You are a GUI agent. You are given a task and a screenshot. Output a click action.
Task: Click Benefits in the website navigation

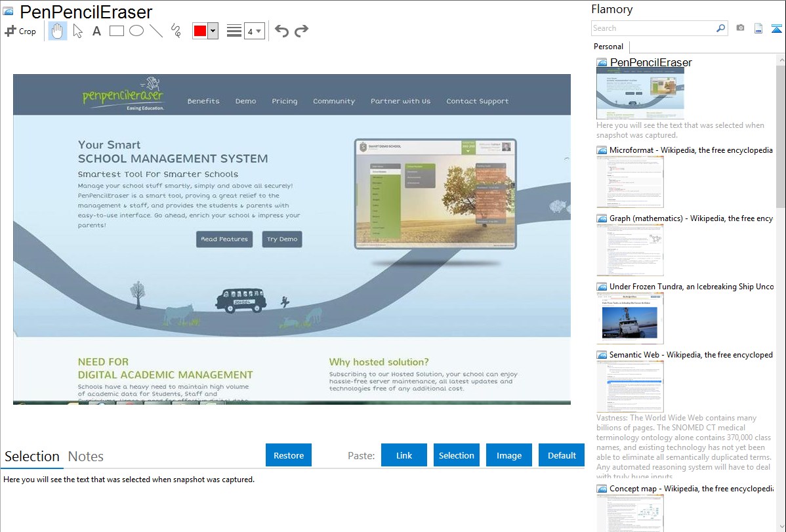pyautogui.click(x=203, y=101)
